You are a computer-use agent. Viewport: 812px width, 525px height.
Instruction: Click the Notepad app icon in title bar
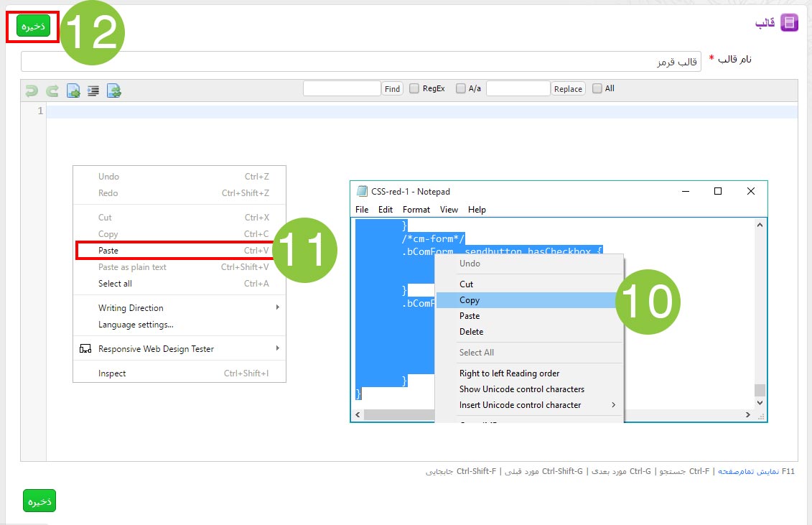pyautogui.click(x=362, y=191)
